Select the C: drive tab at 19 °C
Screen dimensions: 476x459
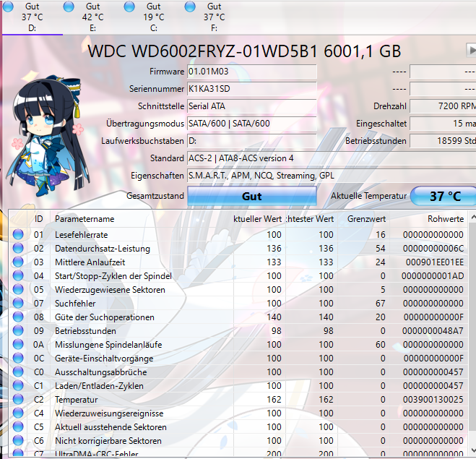coord(154,17)
